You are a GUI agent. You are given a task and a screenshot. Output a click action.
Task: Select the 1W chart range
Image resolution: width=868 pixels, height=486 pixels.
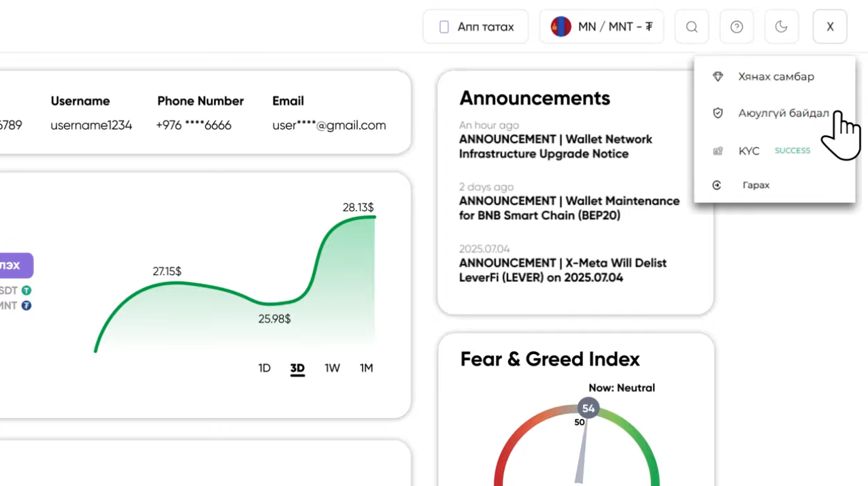[332, 368]
